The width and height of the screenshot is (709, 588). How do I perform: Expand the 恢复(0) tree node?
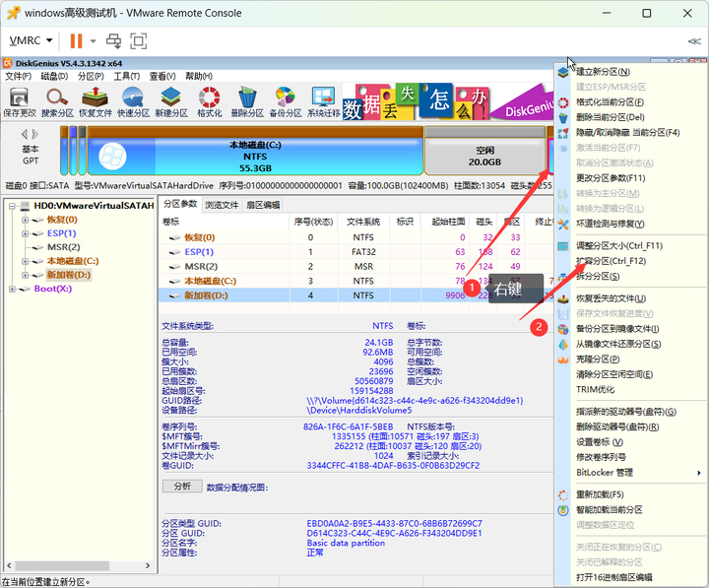click(26, 220)
